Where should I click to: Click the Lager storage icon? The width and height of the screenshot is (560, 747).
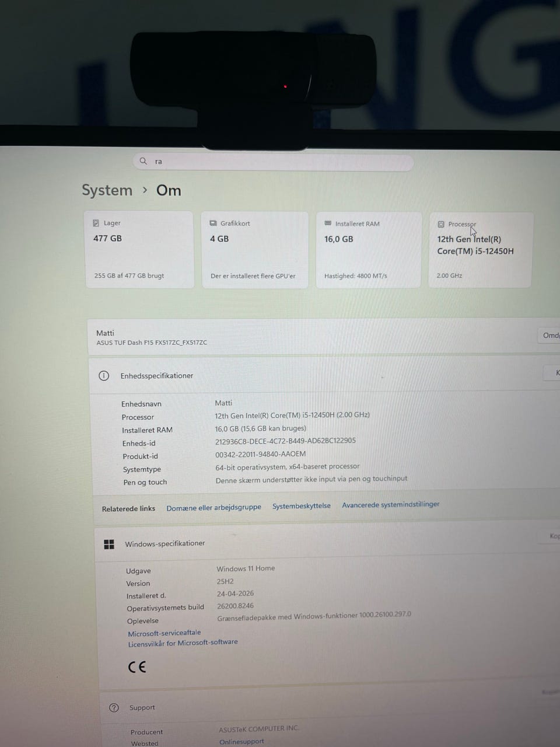[96, 223]
